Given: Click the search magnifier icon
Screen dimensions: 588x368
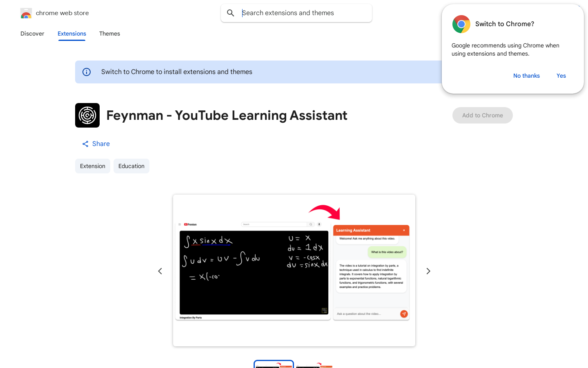Looking at the screenshot, I should (231, 13).
